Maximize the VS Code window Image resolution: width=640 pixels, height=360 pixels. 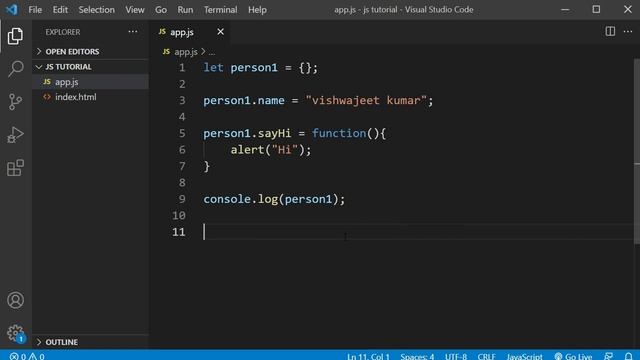tap(596, 9)
